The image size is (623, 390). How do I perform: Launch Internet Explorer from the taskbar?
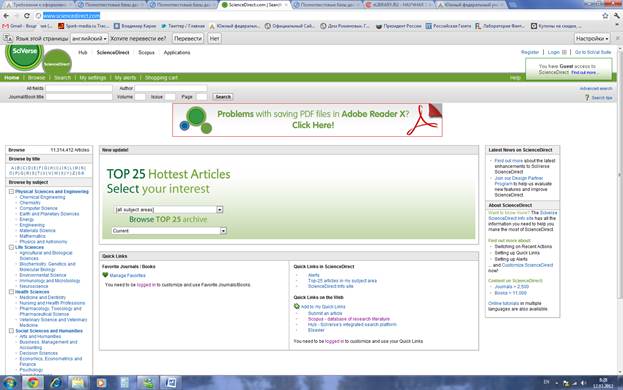click(x=56, y=383)
